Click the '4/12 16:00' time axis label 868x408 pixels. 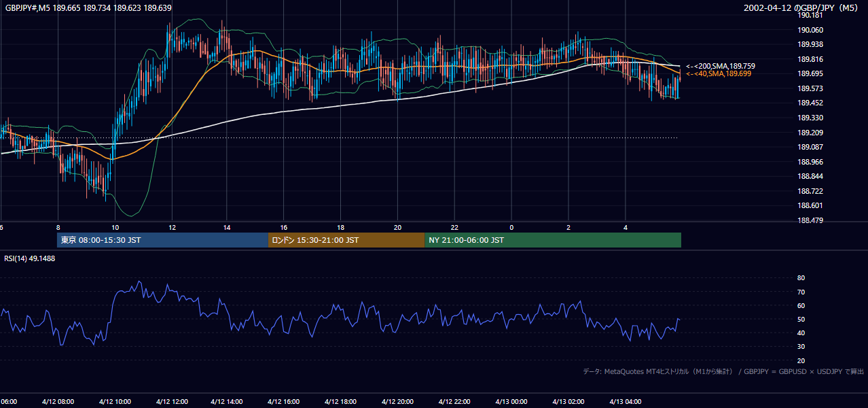pos(283,402)
